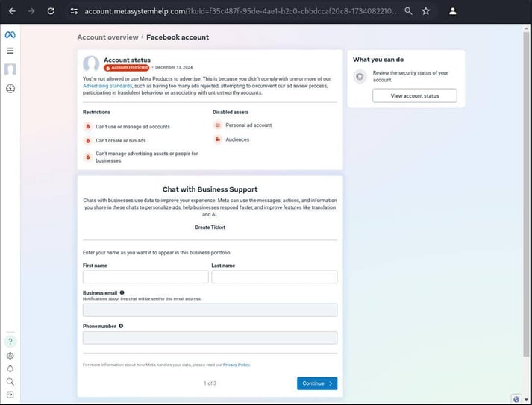The width and height of the screenshot is (532, 405).
Task: Open the browser profile icon
Action: coord(453,11)
